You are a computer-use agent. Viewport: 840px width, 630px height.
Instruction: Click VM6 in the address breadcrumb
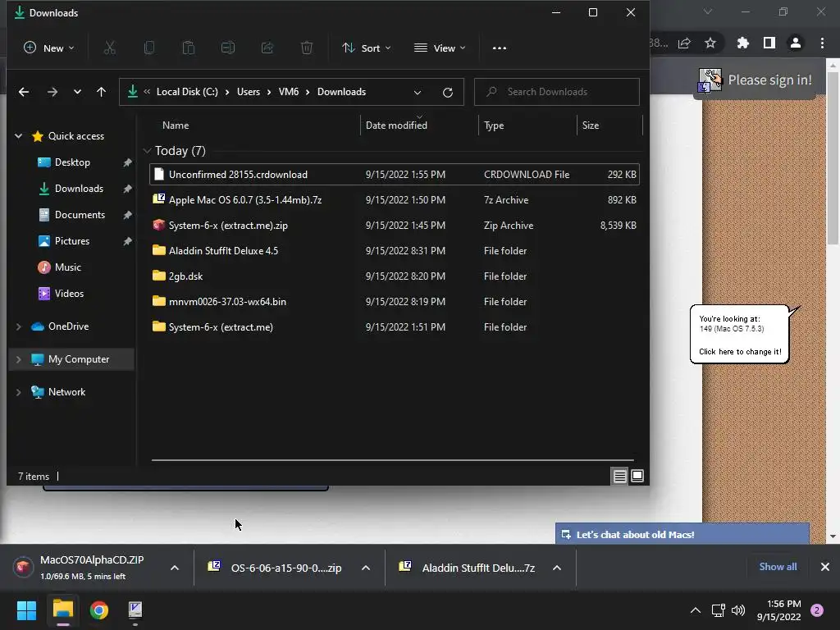[x=288, y=92]
